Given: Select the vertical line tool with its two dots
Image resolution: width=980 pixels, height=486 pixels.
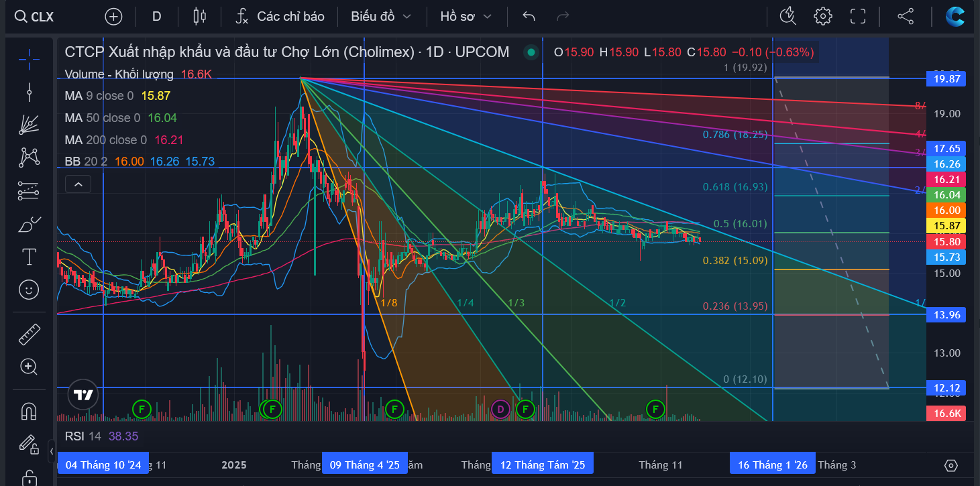Looking at the screenshot, I should (29, 92).
